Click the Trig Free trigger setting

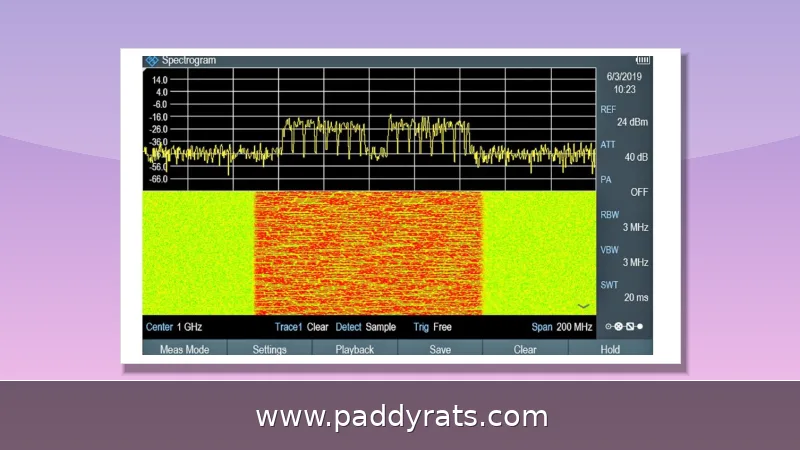tap(433, 327)
